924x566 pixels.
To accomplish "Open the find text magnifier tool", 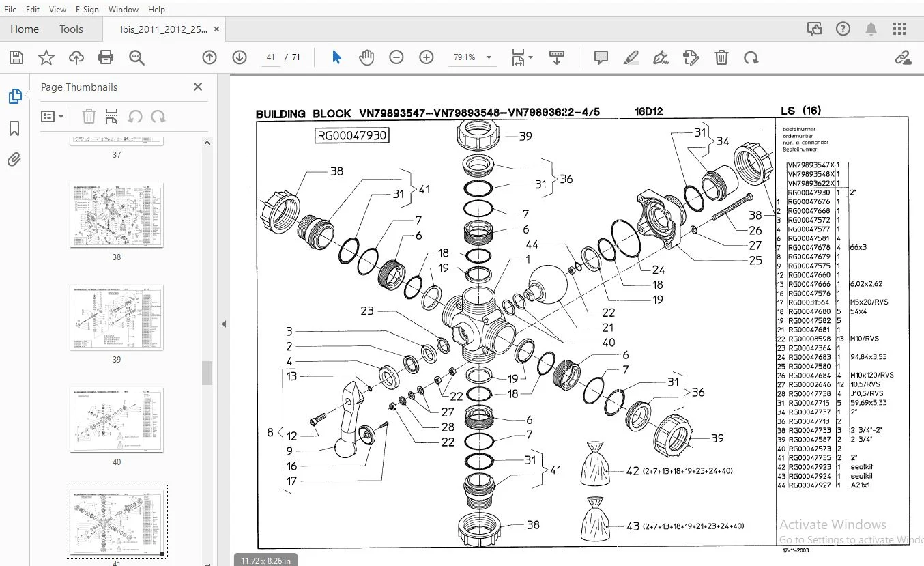I will pyautogui.click(x=136, y=57).
